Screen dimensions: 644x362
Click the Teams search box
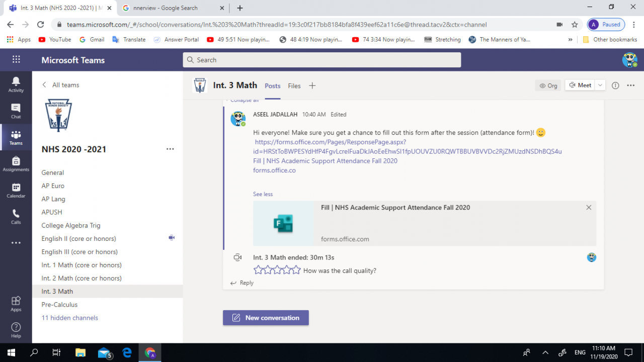[x=322, y=60]
